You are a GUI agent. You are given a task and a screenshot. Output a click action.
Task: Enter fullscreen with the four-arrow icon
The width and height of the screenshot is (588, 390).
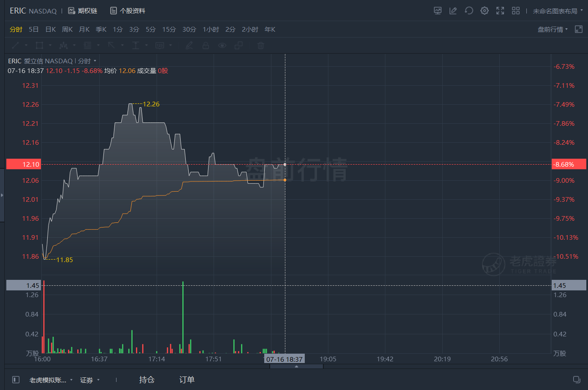500,11
